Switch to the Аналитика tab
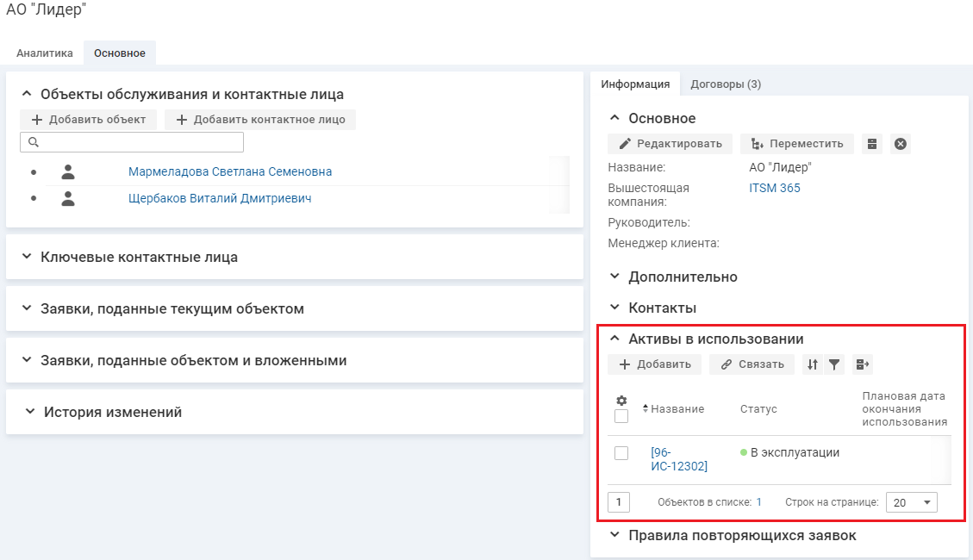This screenshot has height=560, width=973. (x=45, y=53)
